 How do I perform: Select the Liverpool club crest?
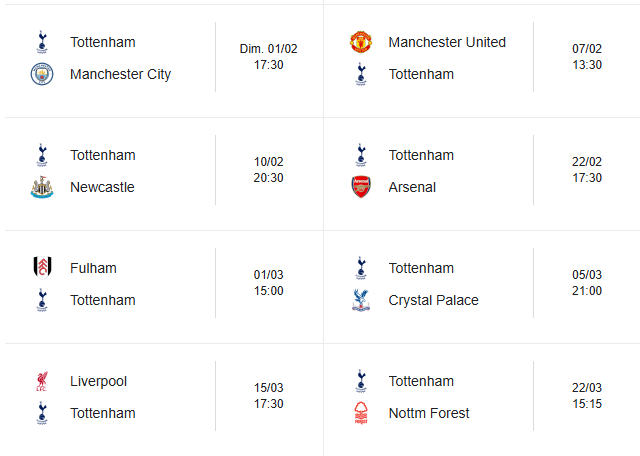tap(41, 381)
